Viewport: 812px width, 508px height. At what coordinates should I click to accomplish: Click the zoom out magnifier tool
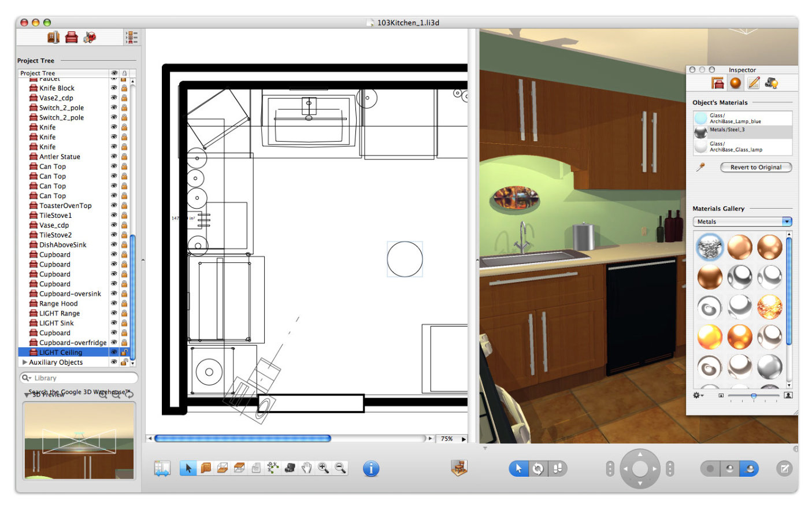(340, 468)
